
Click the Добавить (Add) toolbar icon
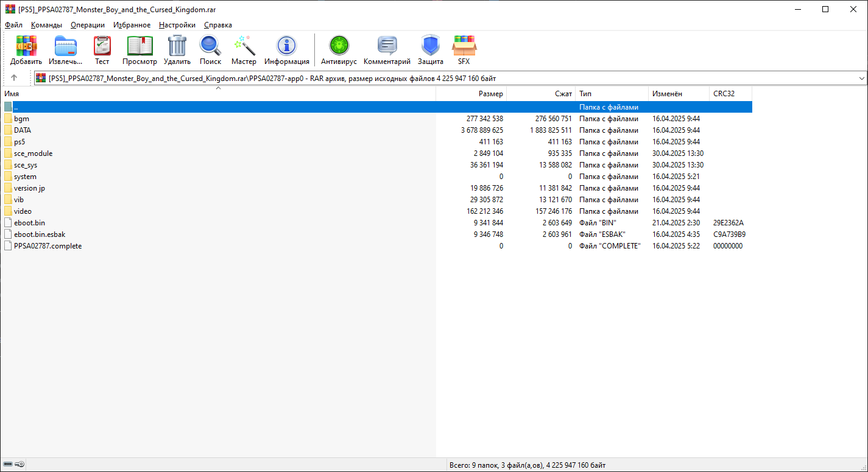[x=26, y=50]
